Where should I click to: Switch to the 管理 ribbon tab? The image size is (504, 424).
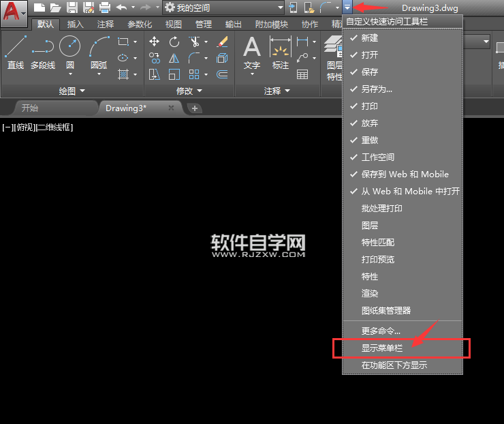pyautogui.click(x=204, y=24)
